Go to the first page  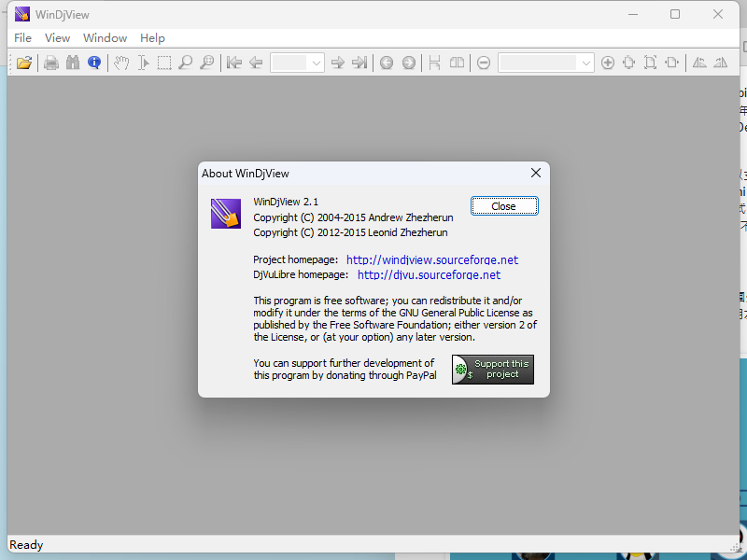pyautogui.click(x=234, y=63)
